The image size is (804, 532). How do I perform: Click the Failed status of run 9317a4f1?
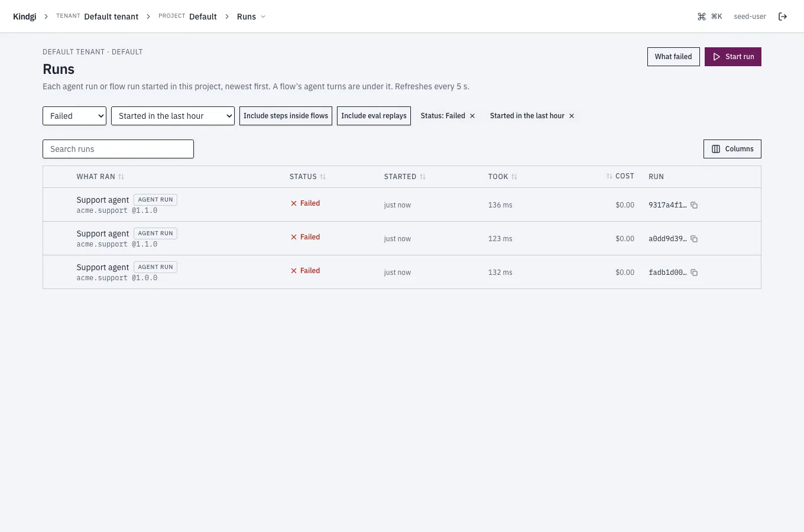pos(305,203)
